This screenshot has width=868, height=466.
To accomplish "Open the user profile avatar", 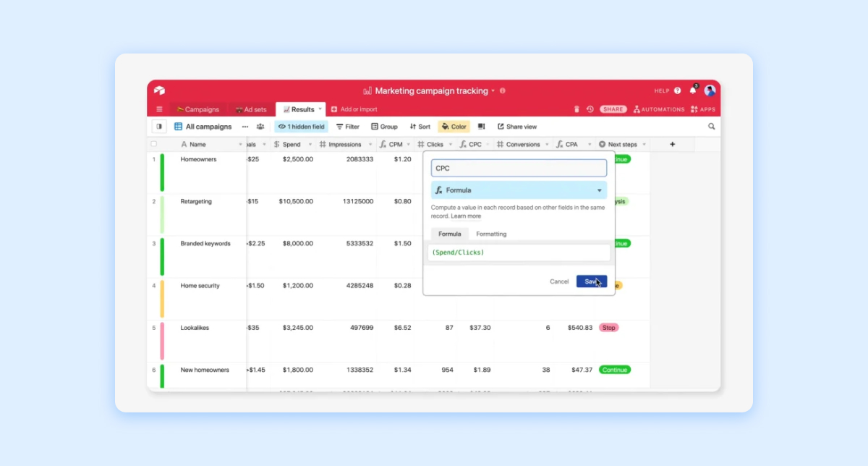I will (x=710, y=90).
